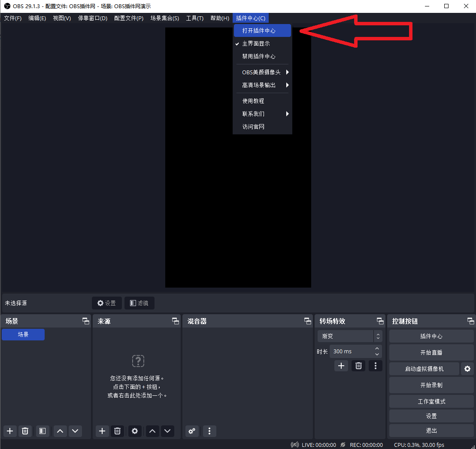Add a new scene with the plus icon
Viewport: 476px width, 449px height.
(x=9, y=431)
